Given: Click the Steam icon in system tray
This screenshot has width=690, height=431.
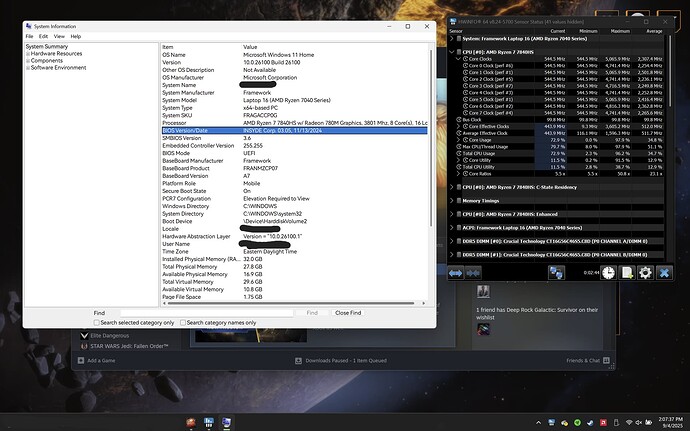Looking at the screenshot, I should pyautogui.click(x=590, y=423).
